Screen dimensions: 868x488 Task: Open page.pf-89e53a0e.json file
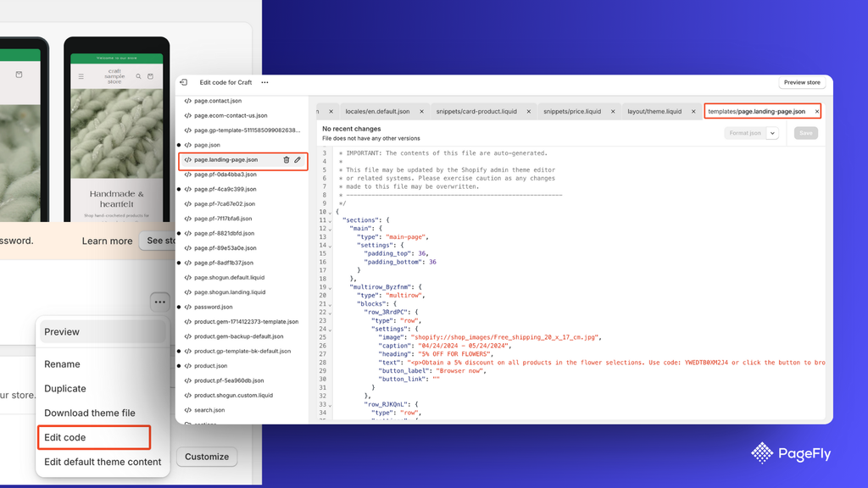(x=225, y=248)
